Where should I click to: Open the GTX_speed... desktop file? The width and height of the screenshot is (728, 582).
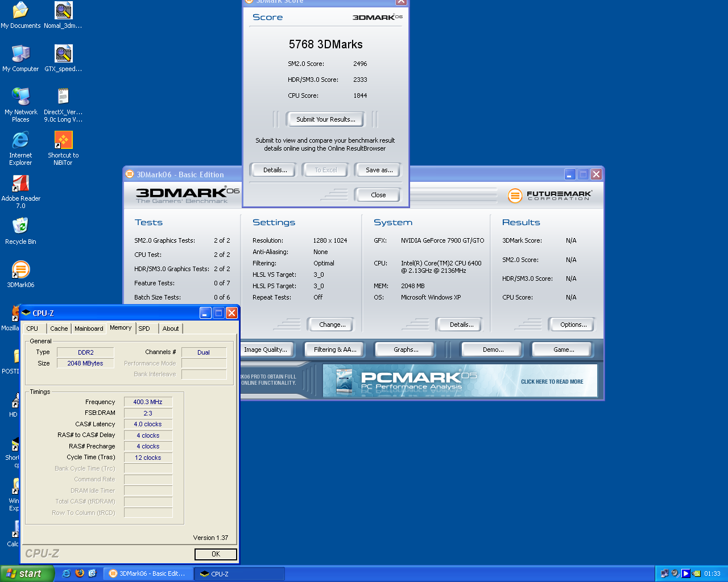click(x=63, y=59)
